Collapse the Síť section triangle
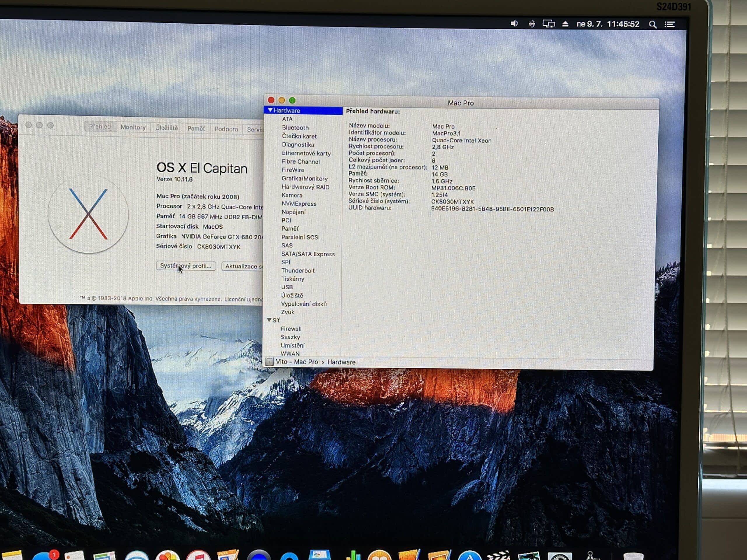The height and width of the screenshot is (560, 747). 269,320
